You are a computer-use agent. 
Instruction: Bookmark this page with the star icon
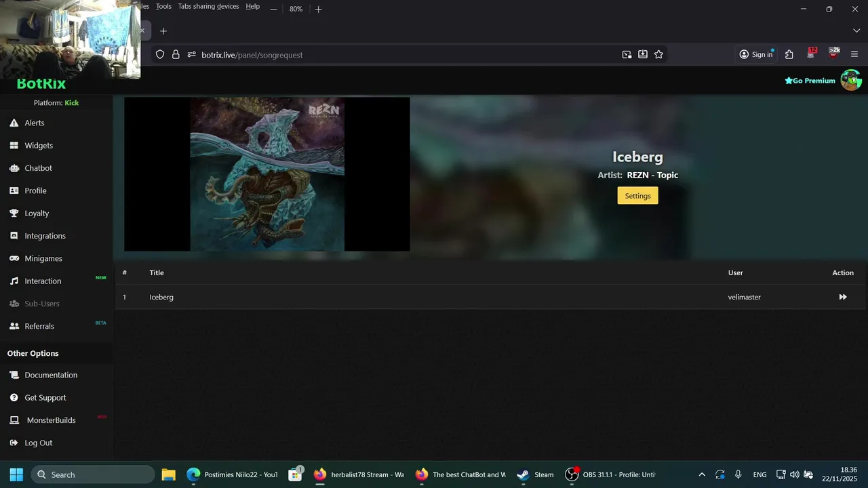658,54
